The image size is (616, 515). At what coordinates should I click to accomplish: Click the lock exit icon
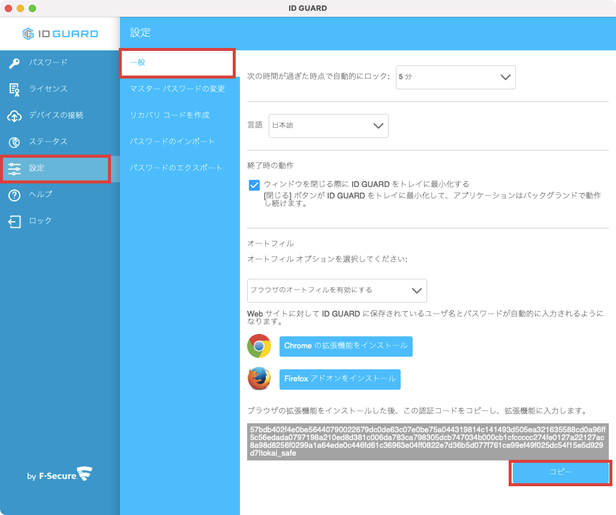15,222
